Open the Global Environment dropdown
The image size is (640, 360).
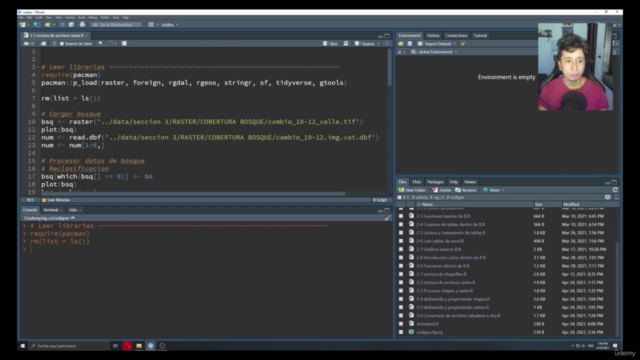(x=434, y=52)
